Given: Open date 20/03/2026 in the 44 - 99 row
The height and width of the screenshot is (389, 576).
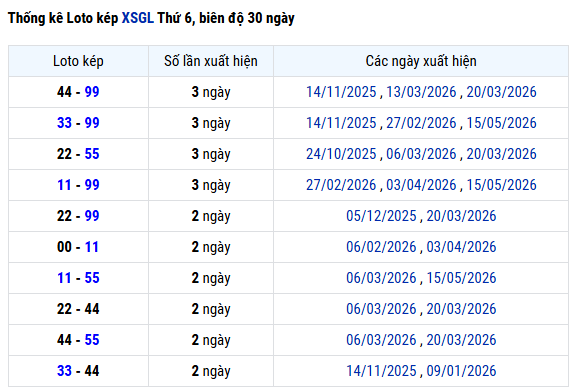Looking at the screenshot, I should click(x=501, y=92).
